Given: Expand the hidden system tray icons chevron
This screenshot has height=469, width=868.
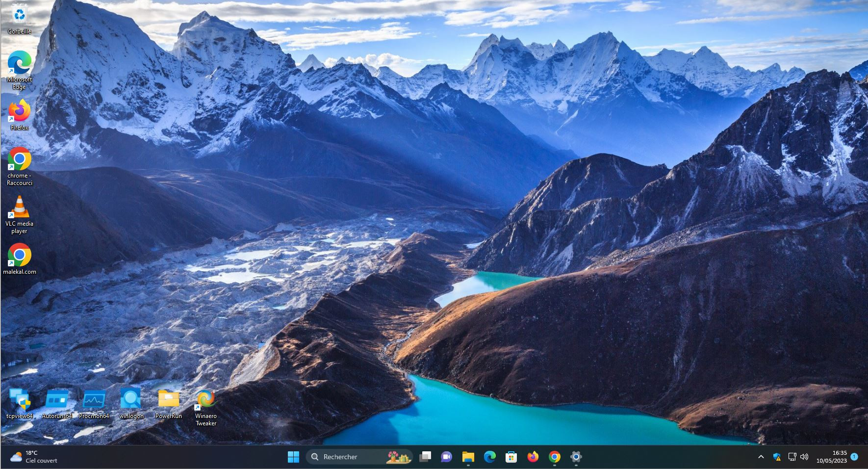Looking at the screenshot, I should [x=761, y=457].
